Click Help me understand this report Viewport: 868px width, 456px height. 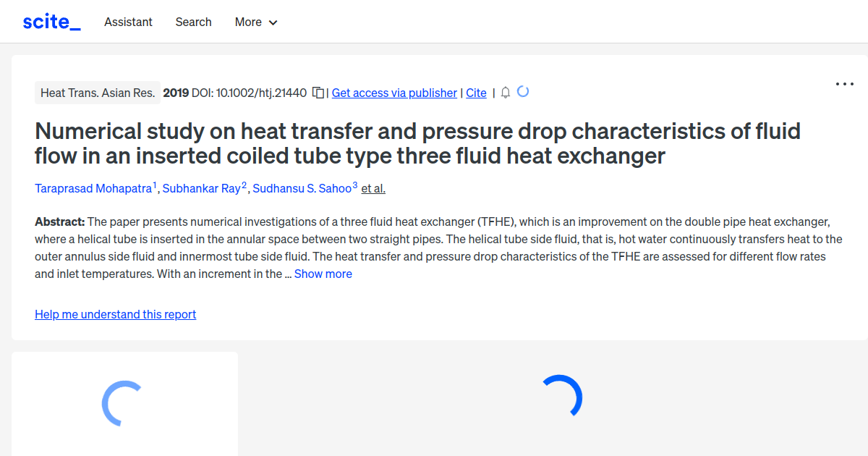(x=115, y=314)
